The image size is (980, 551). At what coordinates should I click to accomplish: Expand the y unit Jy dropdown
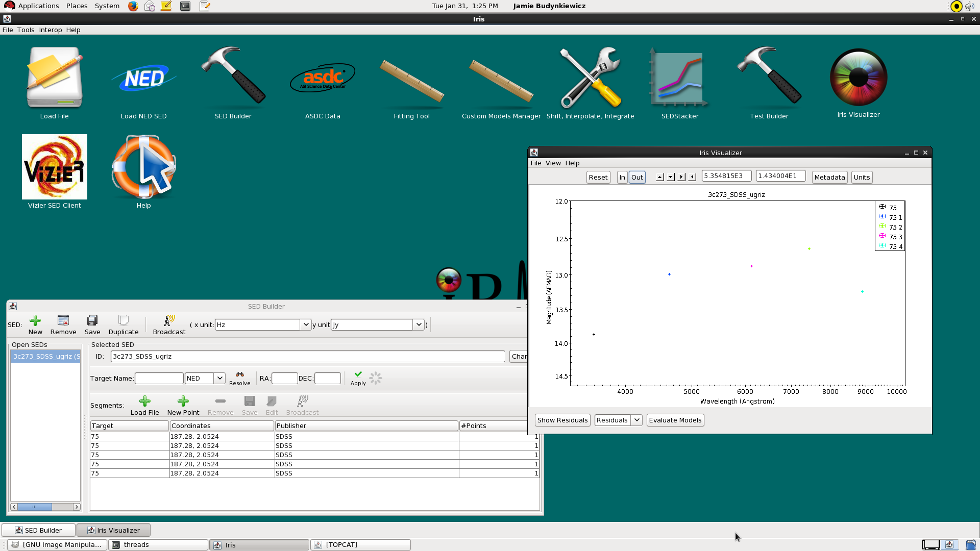pos(419,324)
